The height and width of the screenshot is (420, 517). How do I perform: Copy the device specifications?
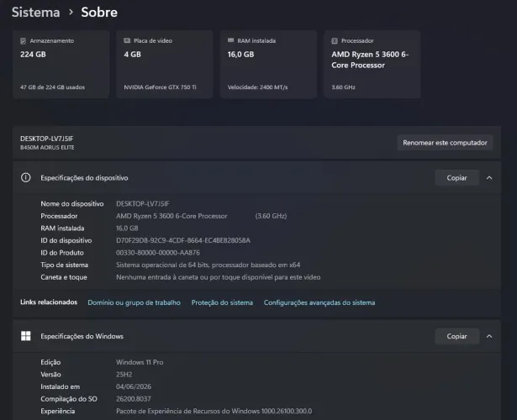[x=456, y=178]
